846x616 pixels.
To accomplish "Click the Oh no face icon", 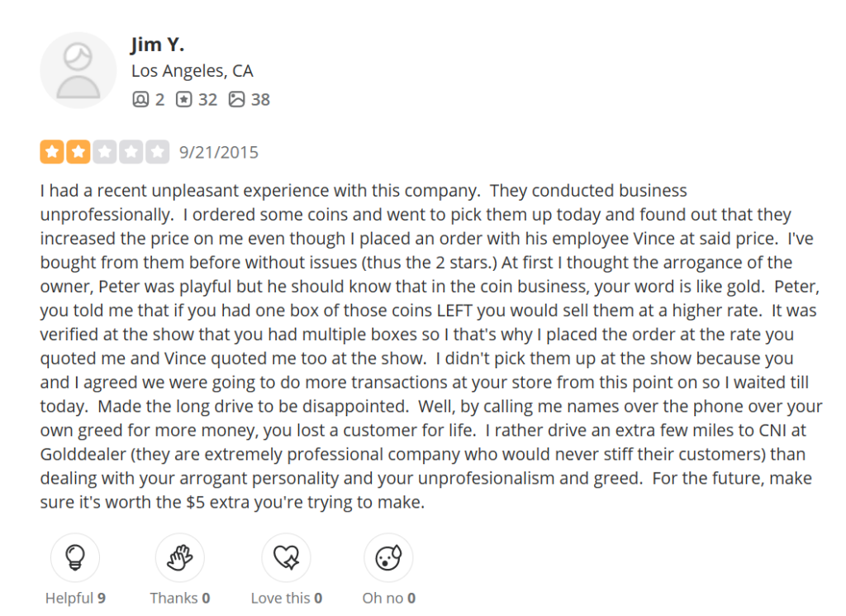I will [x=388, y=557].
